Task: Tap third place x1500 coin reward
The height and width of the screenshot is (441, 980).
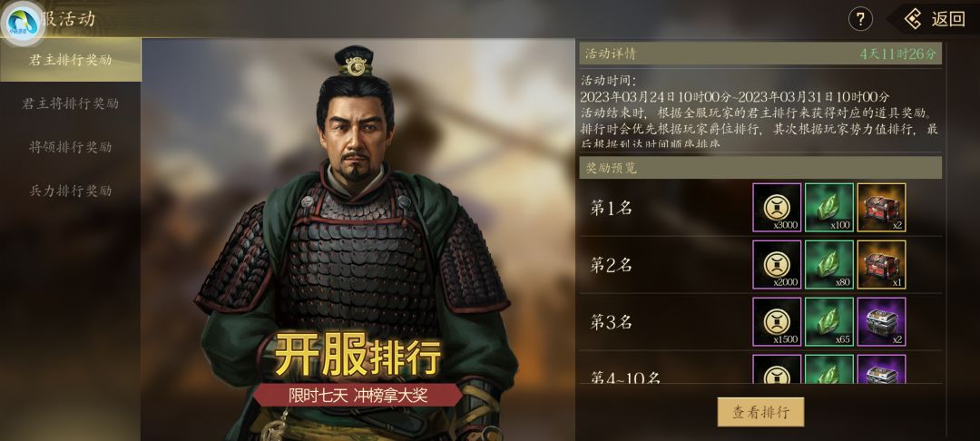Action: (x=777, y=322)
